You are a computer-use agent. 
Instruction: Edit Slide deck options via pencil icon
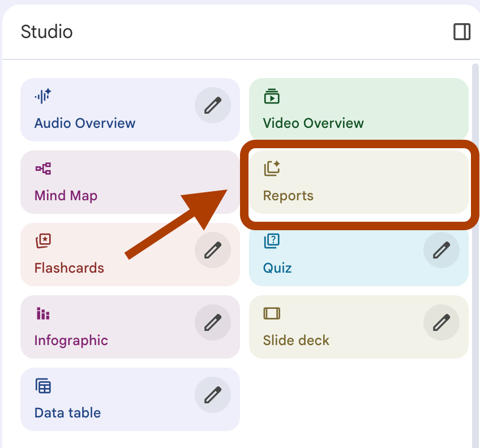pos(441,322)
